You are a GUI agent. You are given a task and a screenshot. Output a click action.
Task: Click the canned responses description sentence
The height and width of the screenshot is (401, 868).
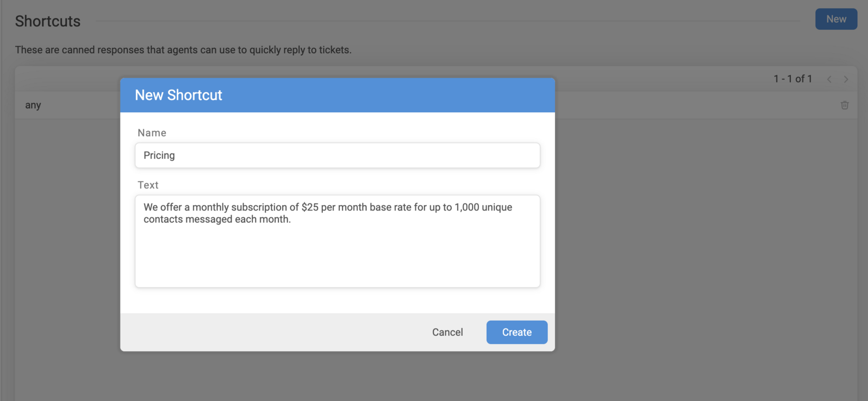[183, 50]
